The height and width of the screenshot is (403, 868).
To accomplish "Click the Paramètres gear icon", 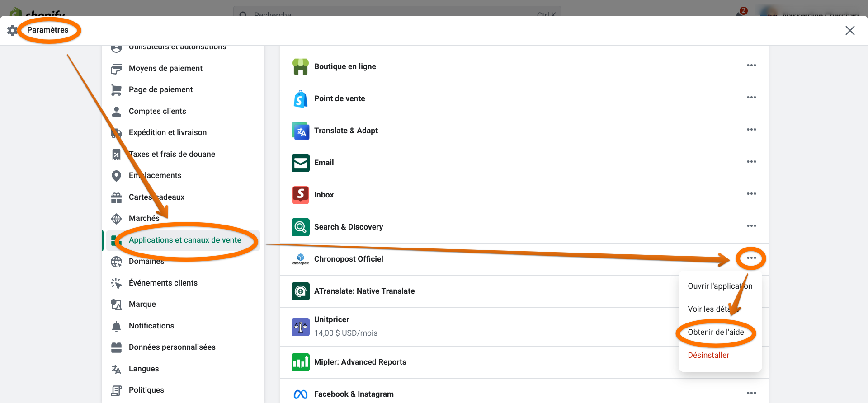I will click(13, 30).
